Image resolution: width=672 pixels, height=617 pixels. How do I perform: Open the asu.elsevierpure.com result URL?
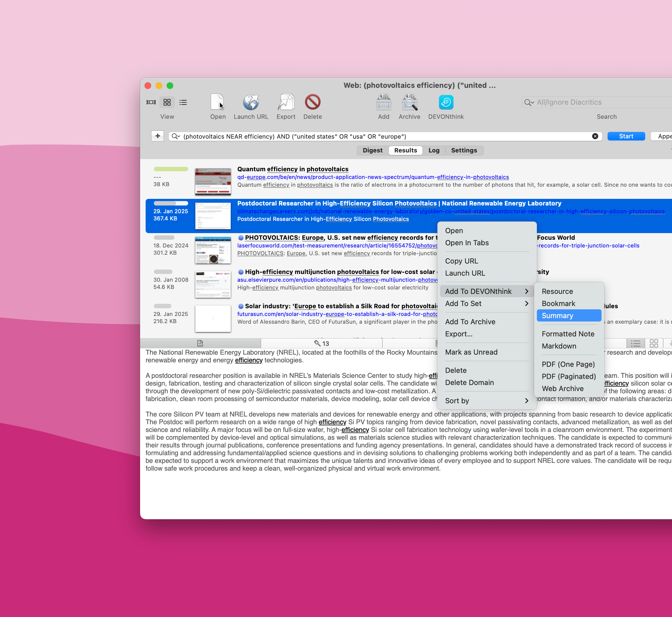(337, 280)
